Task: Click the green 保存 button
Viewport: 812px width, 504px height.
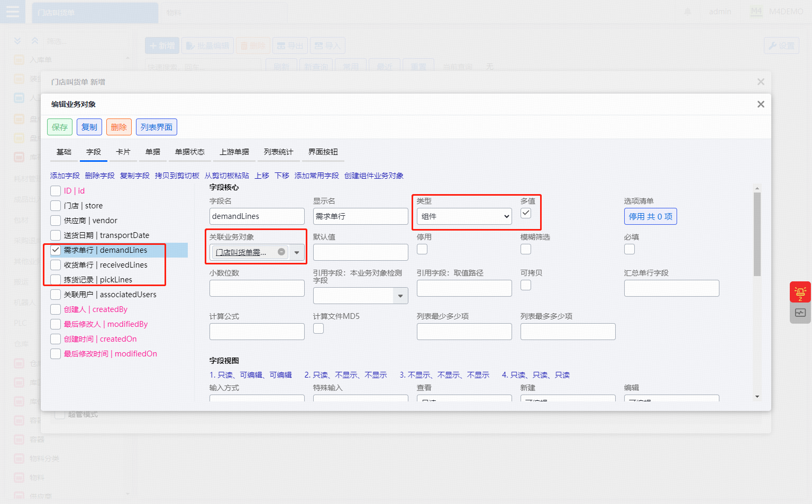Action: click(60, 127)
